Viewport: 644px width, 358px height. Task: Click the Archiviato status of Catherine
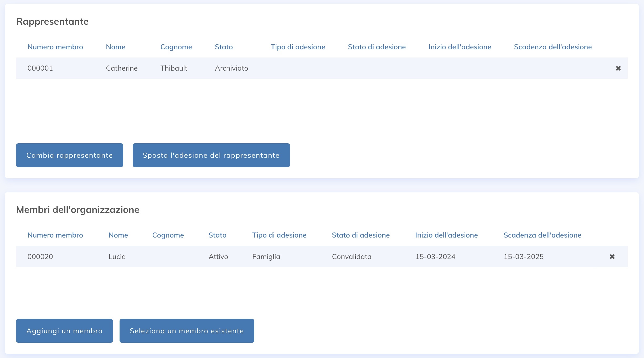[231, 68]
